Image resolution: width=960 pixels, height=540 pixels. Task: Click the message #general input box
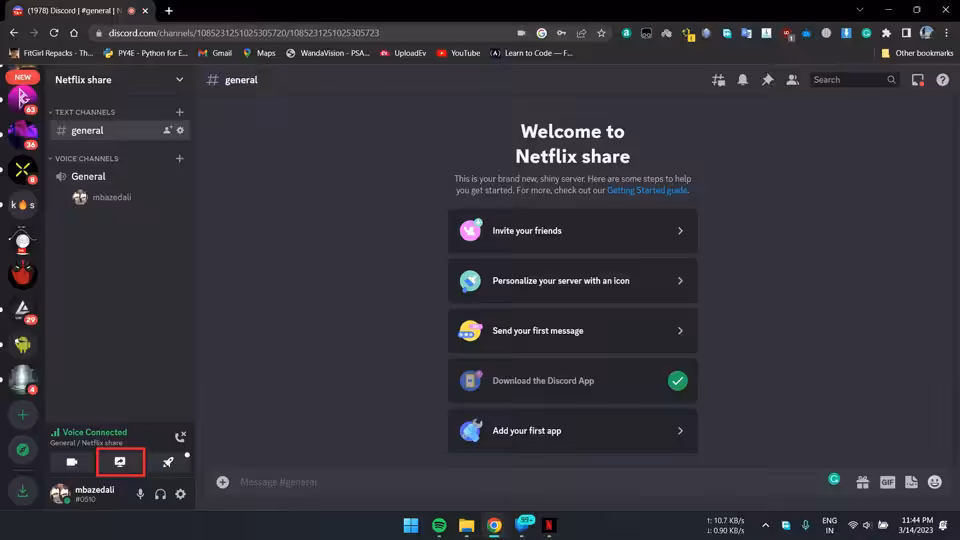coord(527,482)
